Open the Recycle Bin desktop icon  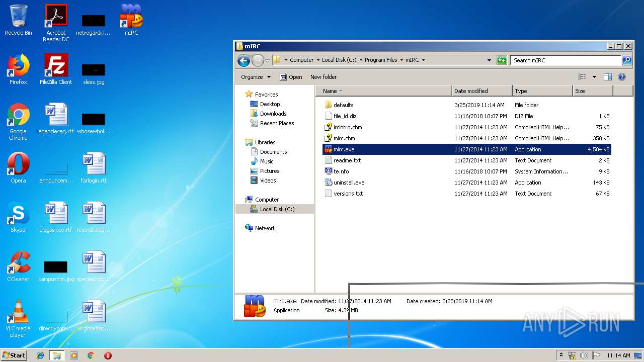click(x=18, y=20)
